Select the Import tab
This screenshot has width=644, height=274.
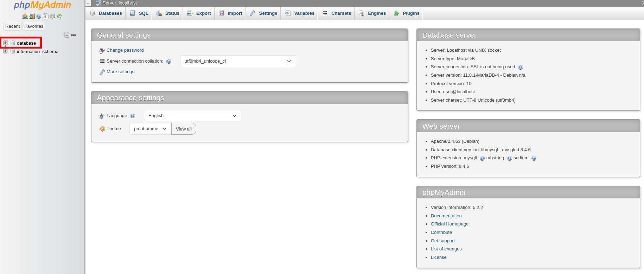point(230,13)
